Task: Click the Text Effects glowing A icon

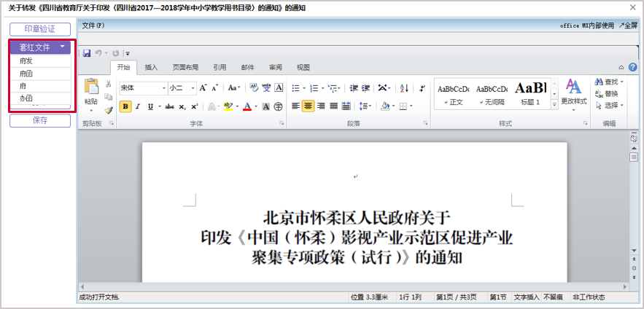Action: pos(212,106)
